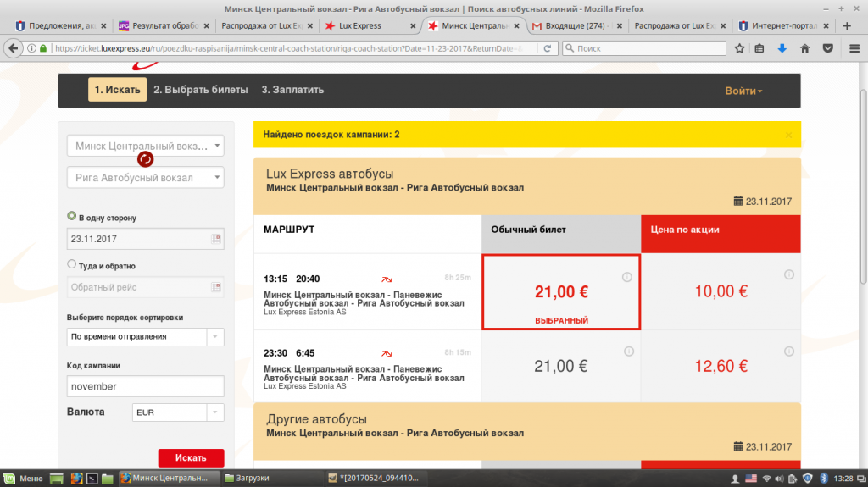868x487 pixels.
Task: Close the 'Минск Центральн' active browser tab
Action: (516, 26)
